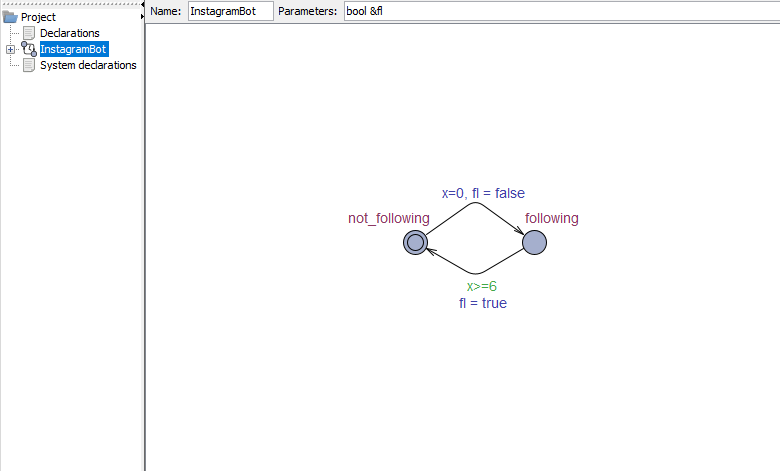Select the not_following initial location circle
Screen dimensions: 780x471
(416, 242)
